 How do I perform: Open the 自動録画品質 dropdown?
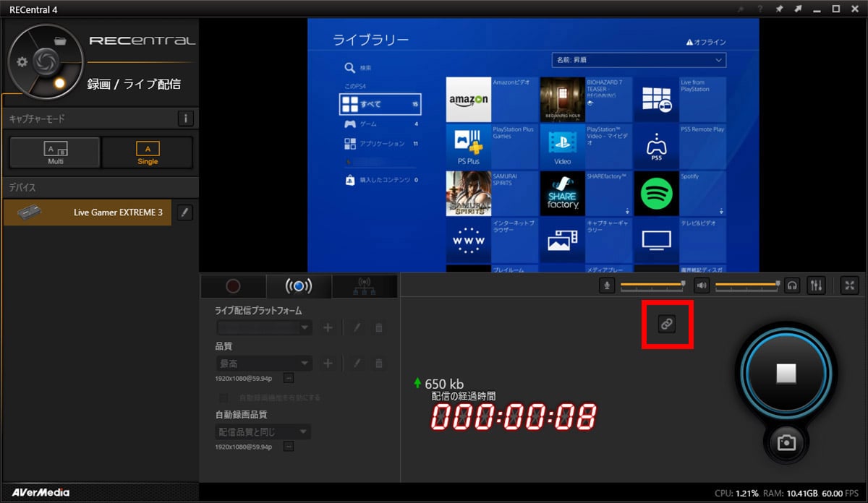click(264, 431)
